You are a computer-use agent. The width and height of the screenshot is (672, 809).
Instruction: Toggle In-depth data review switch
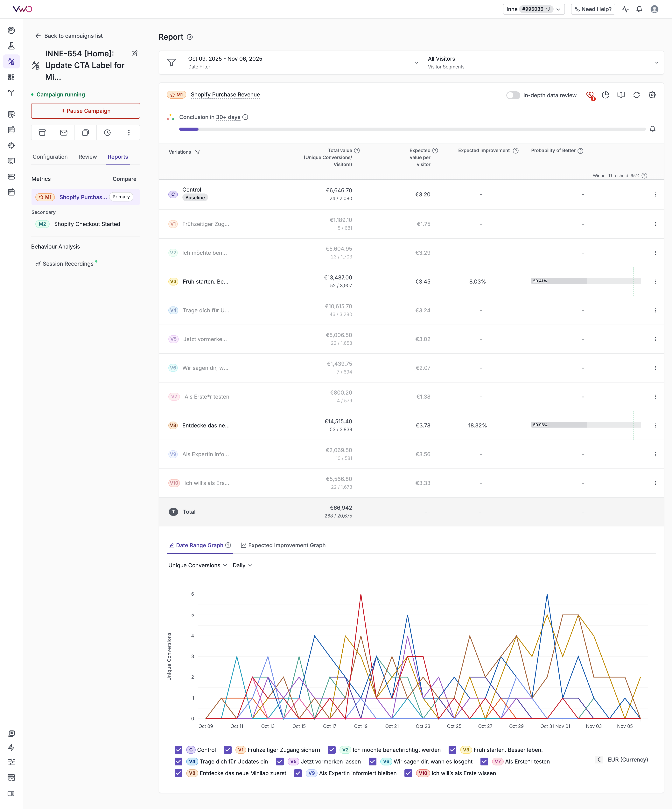pos(513,95)
